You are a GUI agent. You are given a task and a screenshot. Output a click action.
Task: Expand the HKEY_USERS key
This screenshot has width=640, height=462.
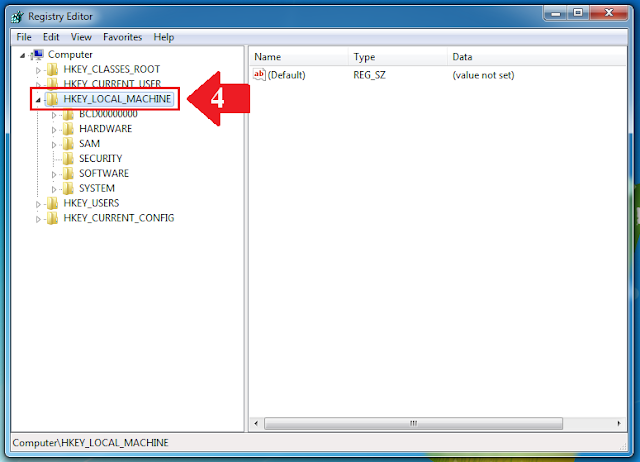(38, 204)
